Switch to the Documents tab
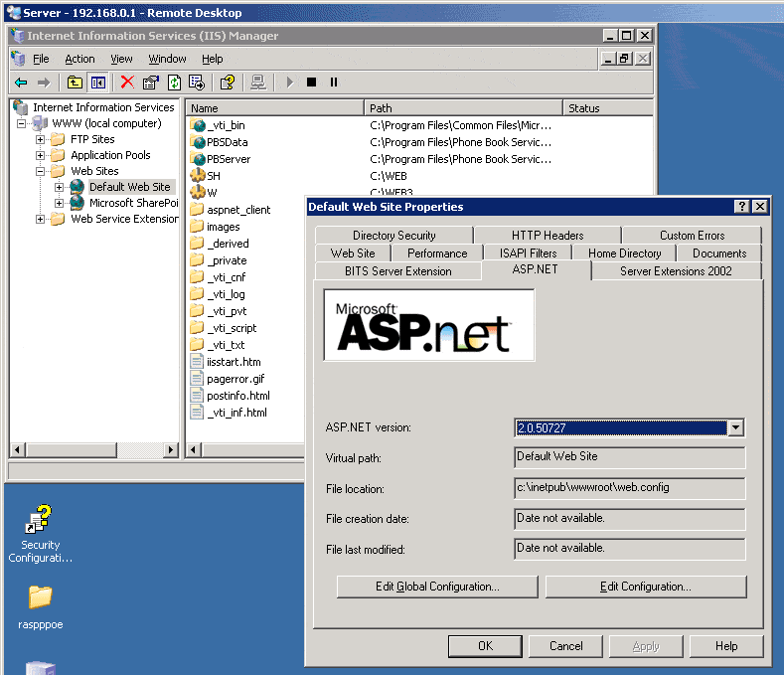The height and width of the screenshot is (675, 784). pos(719,253)
